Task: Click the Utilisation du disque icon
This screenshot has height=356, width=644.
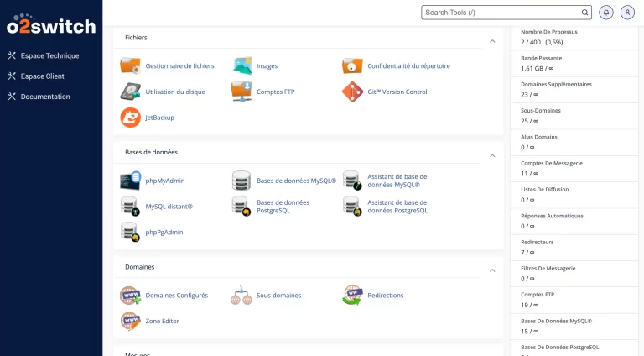Action: [130, 92]
